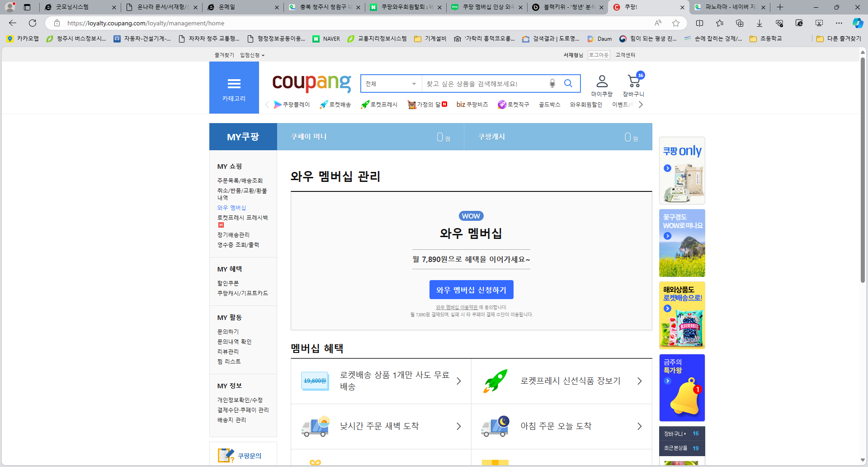Add page to favorites star icon
Viewport: 868px width, 467px height.
pyautogui.click(x=676, y=23)
